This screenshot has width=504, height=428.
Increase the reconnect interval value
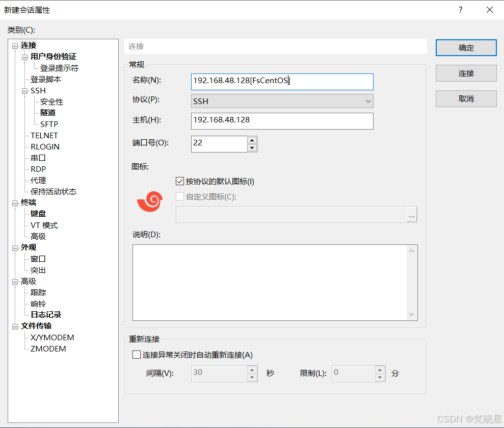click(x=252, y=370)
